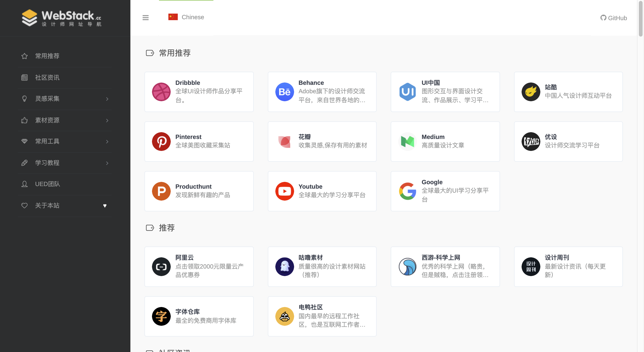Click the Google G logo

[408, 191]
